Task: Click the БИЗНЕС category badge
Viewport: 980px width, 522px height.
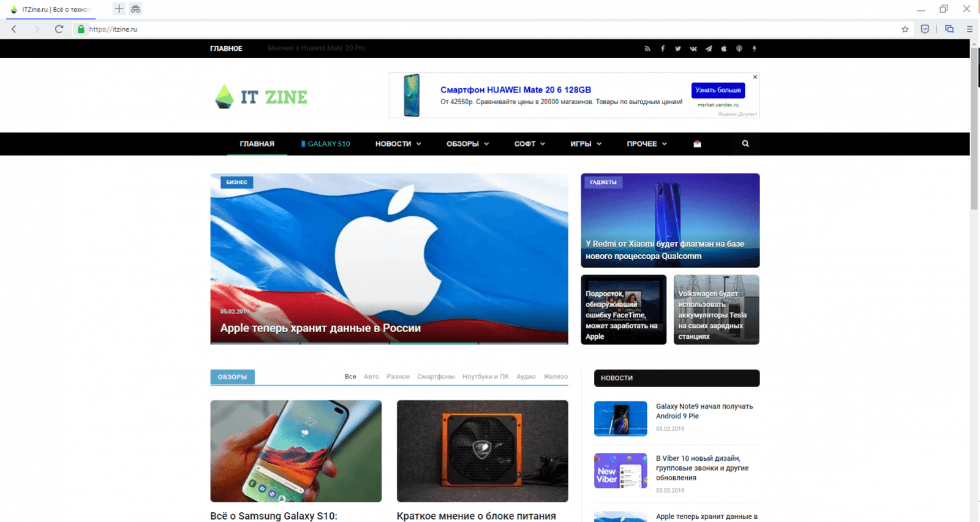Action: (236, 182)
